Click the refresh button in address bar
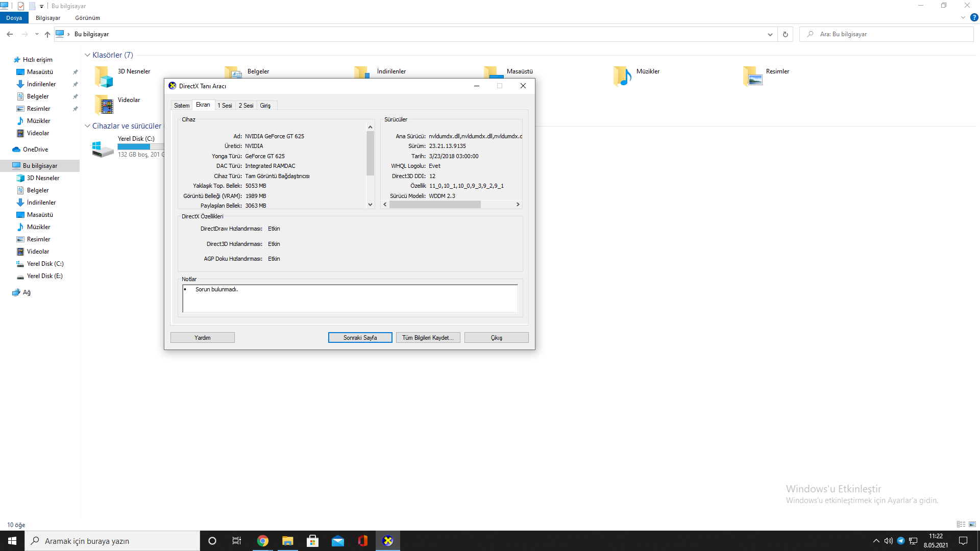This screenshot has height=551, width=980. tap(786, 34)
